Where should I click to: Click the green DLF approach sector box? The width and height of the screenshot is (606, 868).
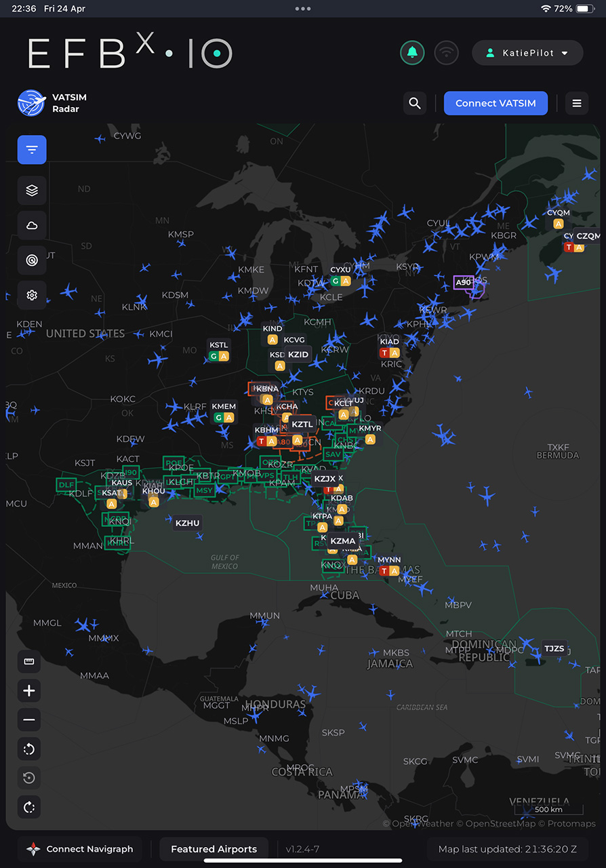point(66,485)
